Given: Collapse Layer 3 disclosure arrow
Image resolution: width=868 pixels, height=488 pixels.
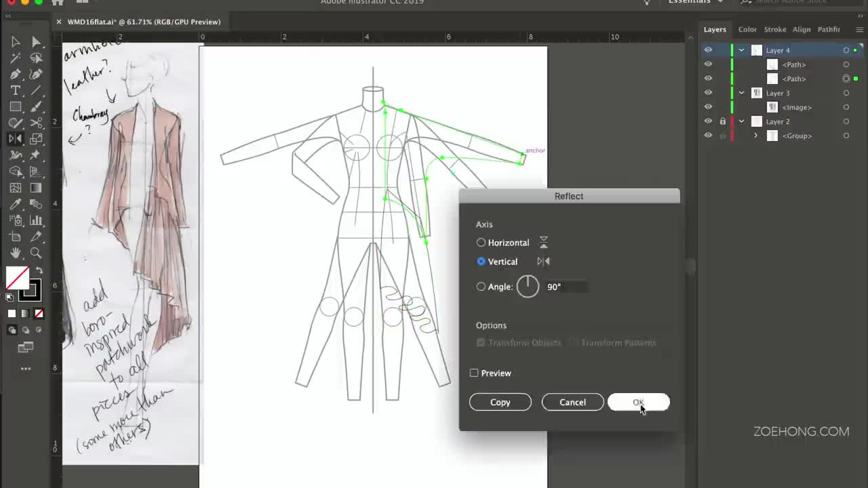Looking at the screenshot, I should [x=741, y=93].
